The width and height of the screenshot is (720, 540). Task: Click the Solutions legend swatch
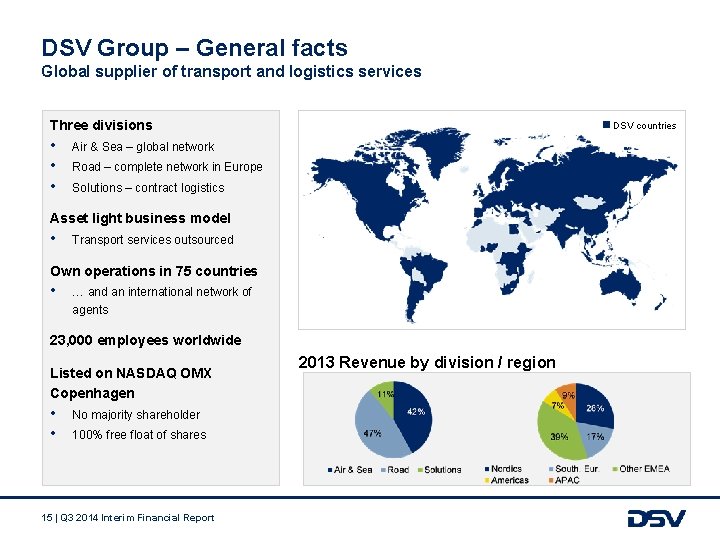point(420,470)
